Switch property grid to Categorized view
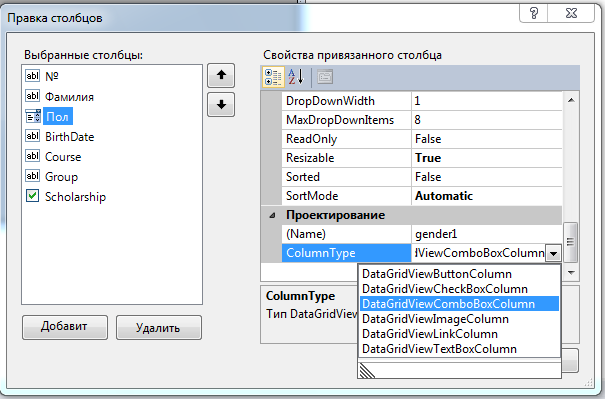The image size is (605, 399). point(274,77)
